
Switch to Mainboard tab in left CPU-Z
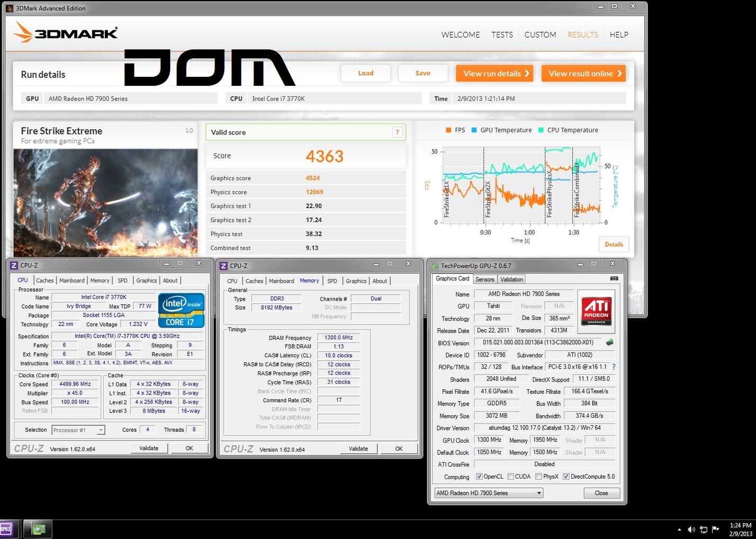[72, 281]
